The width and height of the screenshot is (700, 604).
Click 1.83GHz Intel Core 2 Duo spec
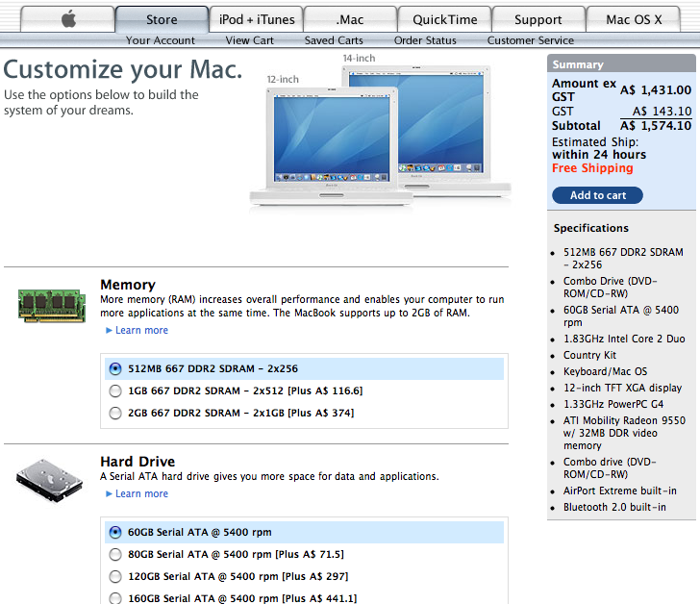click(624, 339)
